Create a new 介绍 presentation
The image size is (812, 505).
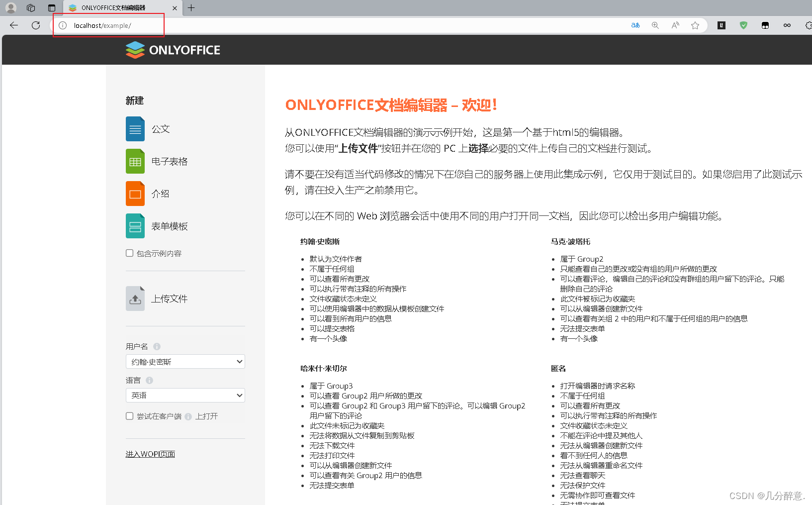pos(135,194)
